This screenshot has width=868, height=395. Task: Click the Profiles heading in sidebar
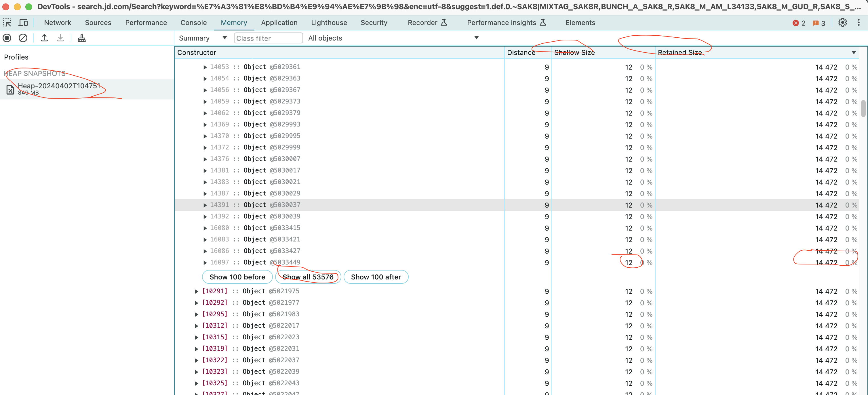coord(16,57)
